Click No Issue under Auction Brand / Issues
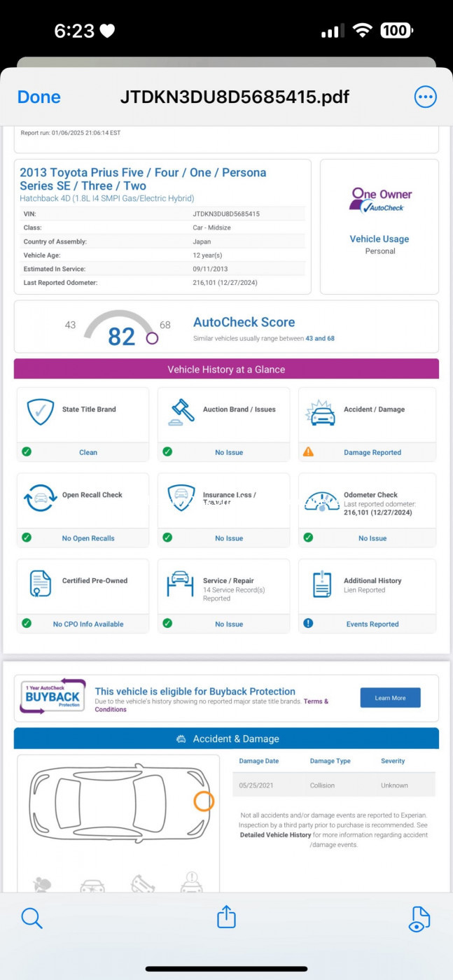The height and width of the screenshot is (980, 453). pos(229,452)
